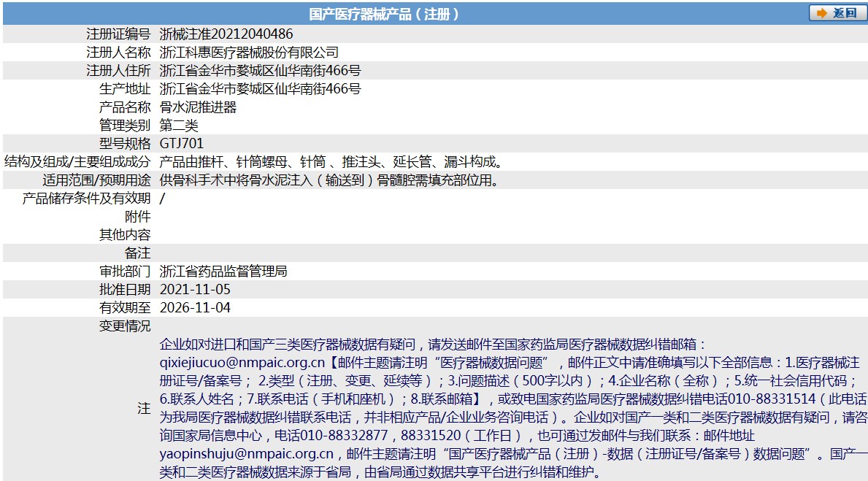Select the intended use text 供骨科手术中…

(x=329, y=180)
